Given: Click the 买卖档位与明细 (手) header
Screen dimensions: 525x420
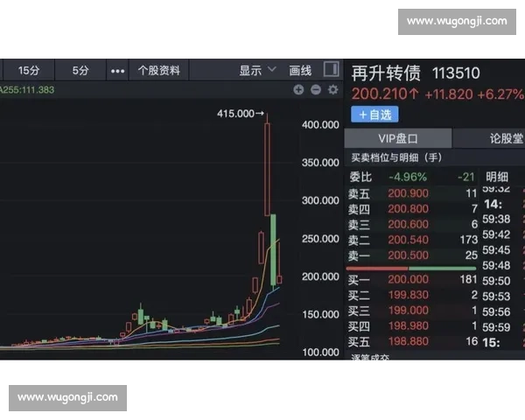Looking at the screenshot, I should click(x=396, y=157).
